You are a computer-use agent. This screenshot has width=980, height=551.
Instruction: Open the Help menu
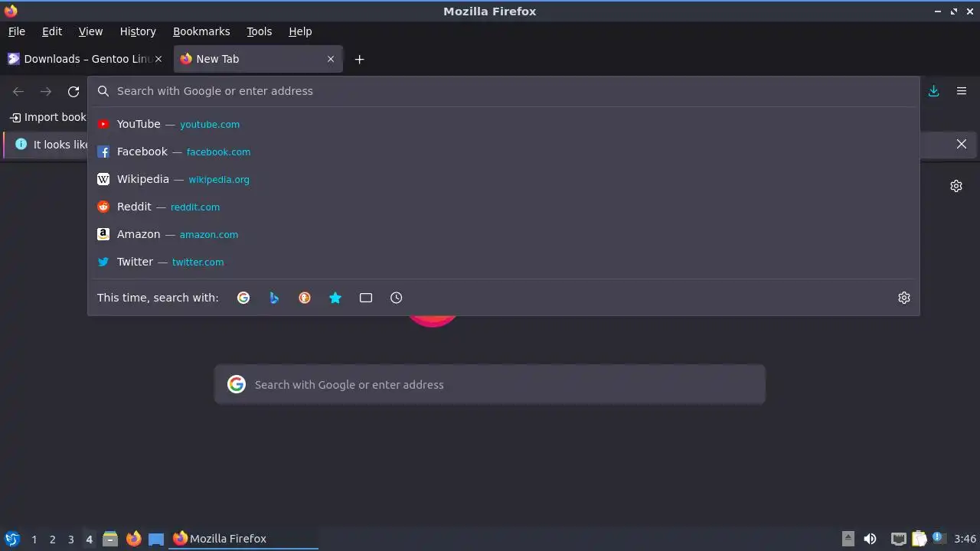coord(300,31)
